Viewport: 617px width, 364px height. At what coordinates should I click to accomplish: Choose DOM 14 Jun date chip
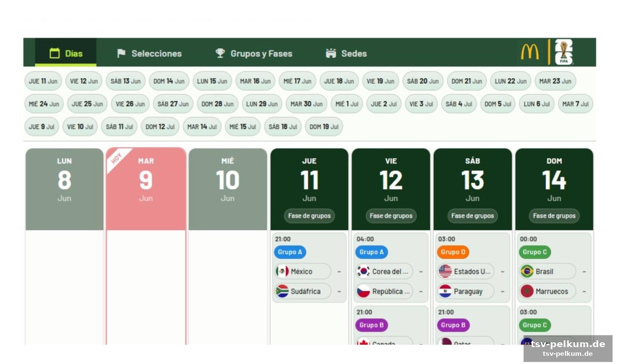pyautogui.click(x=169, y=81)
